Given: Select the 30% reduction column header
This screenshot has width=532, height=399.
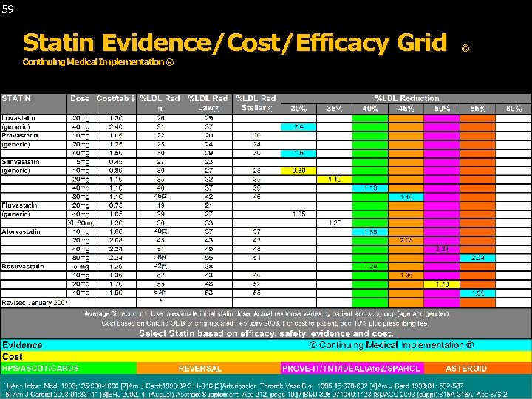Looking at the screenshot, I should [x=299, y=109].
